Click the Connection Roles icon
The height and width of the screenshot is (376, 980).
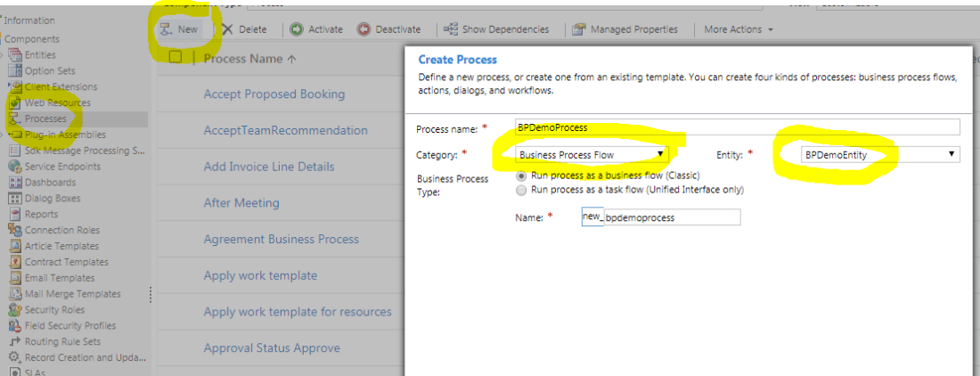click(16, 230)
